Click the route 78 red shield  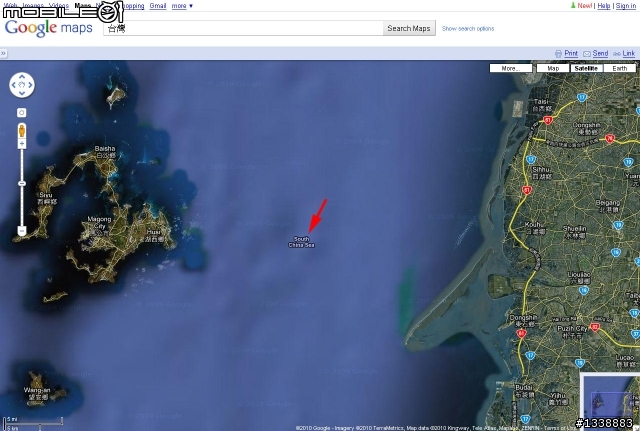coord(610,138)
